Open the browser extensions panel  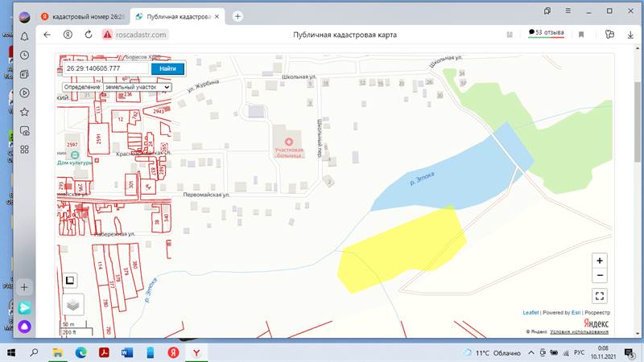click(609, 35)
